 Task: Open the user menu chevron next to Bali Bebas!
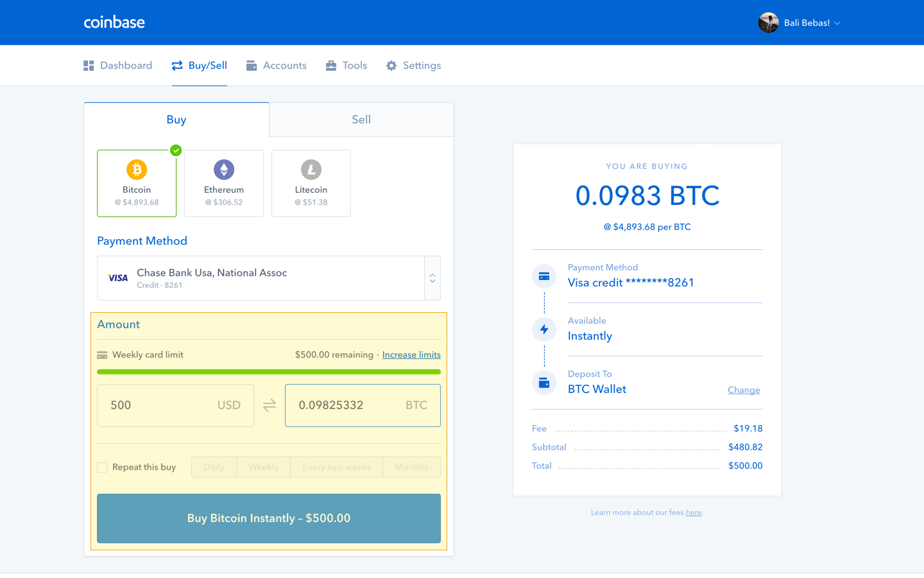(x=837, y=23)
